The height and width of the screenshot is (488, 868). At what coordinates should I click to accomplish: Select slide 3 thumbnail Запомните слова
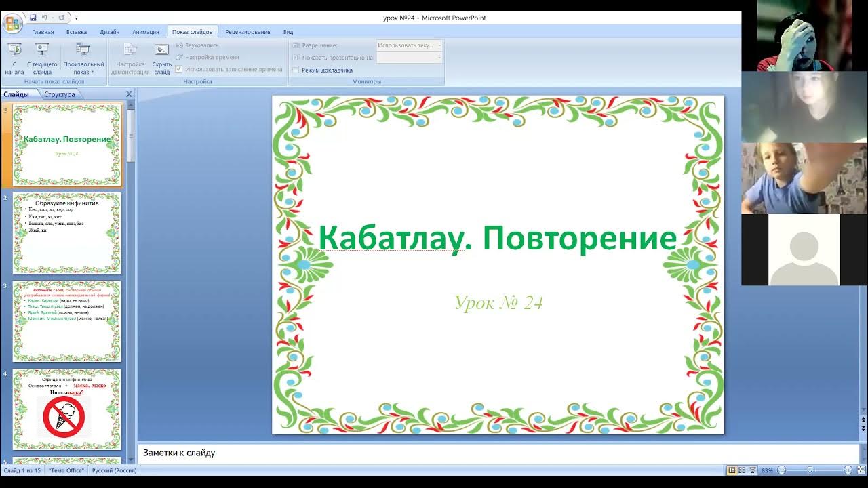pyautogui.click(x=66, y=321)
